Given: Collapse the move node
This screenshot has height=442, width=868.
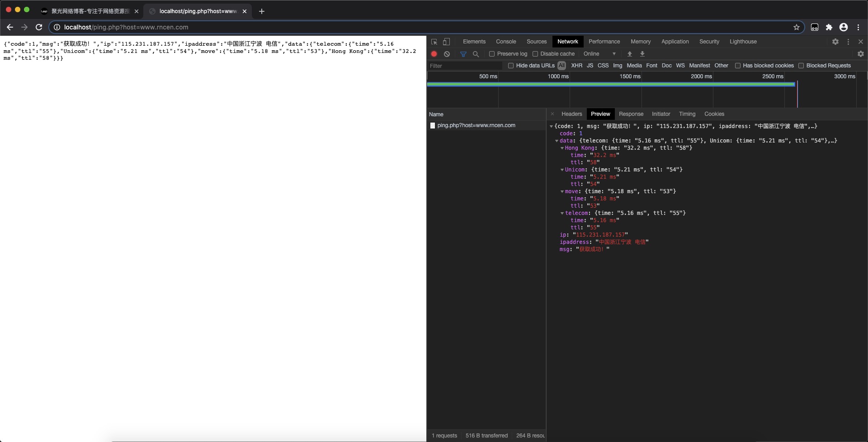Looking at the screenshot, I should coord(562,192).
